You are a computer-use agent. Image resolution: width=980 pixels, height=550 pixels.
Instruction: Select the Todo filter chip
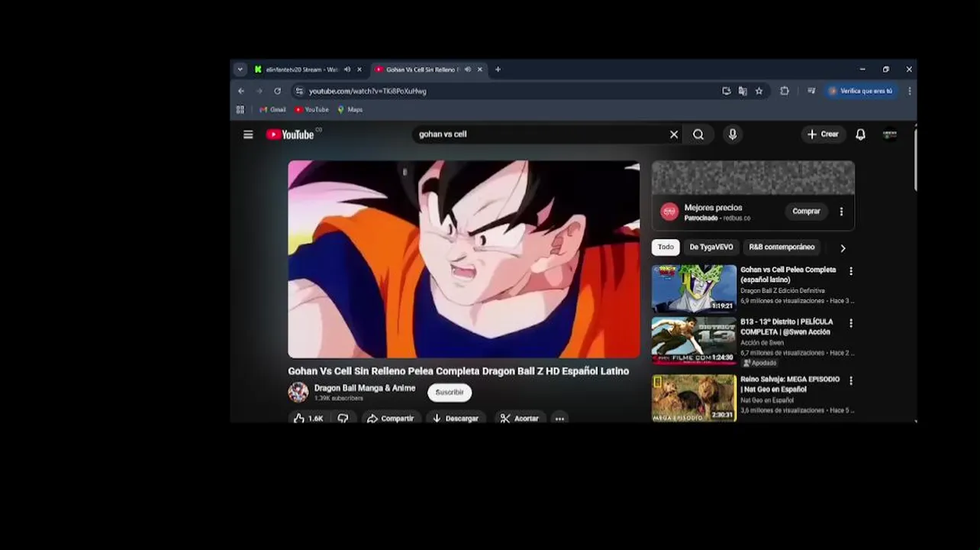(666, 247)
